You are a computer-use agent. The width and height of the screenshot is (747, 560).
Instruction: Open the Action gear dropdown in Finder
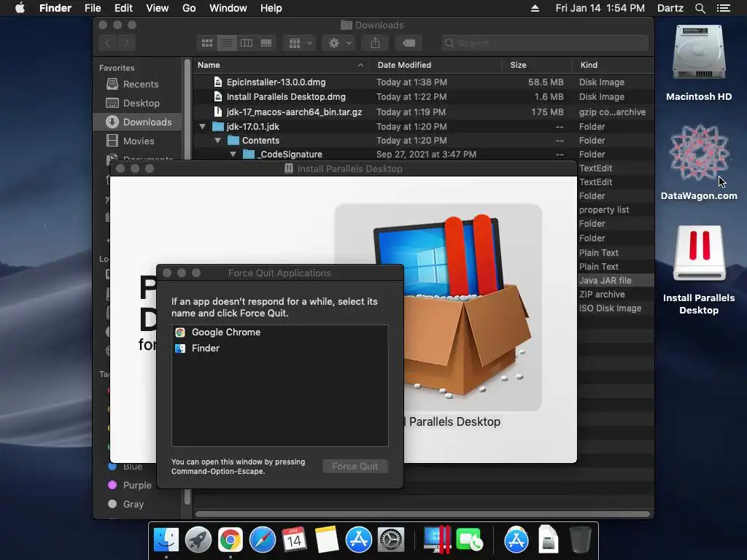click(x=340, y=43)
